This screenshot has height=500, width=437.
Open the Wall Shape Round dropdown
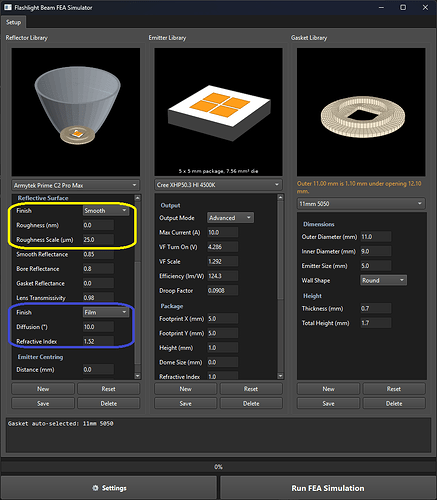pyautogui.click(x=383, y=280)
